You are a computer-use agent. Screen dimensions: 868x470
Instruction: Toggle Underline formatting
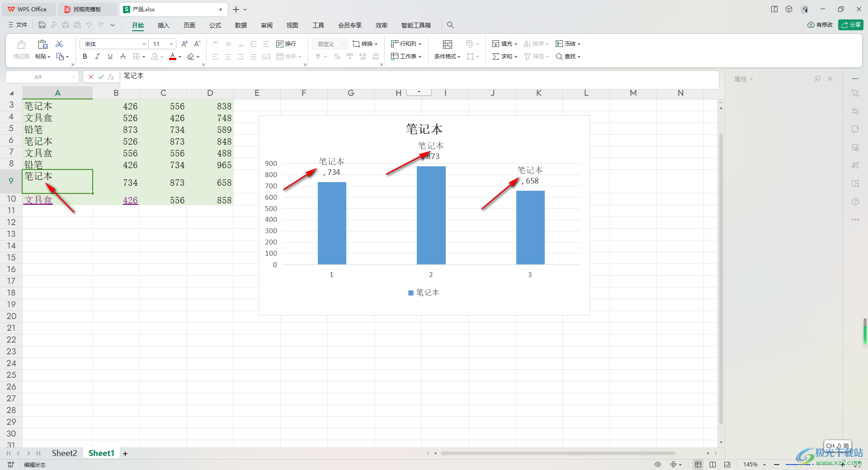110,56
